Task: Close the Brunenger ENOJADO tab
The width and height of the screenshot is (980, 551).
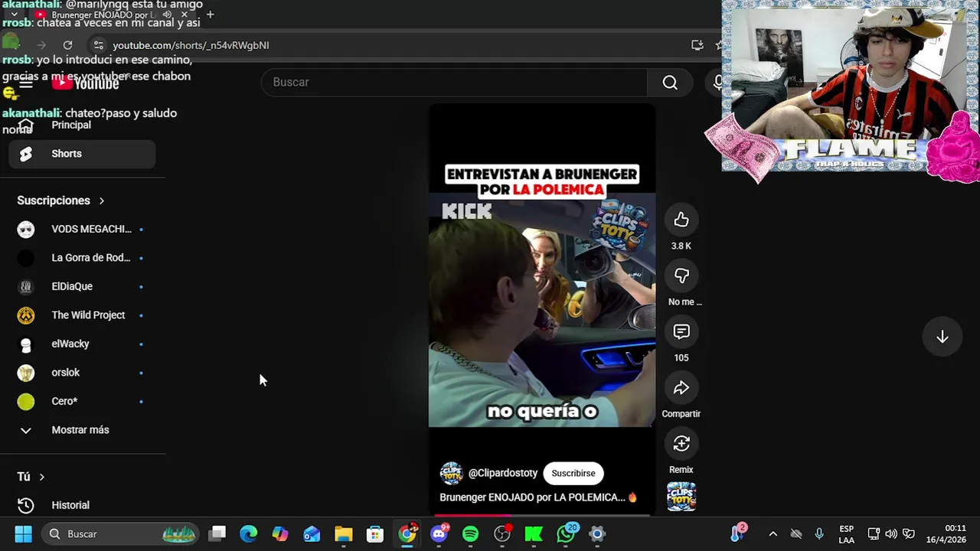Action: pos(185,15)
